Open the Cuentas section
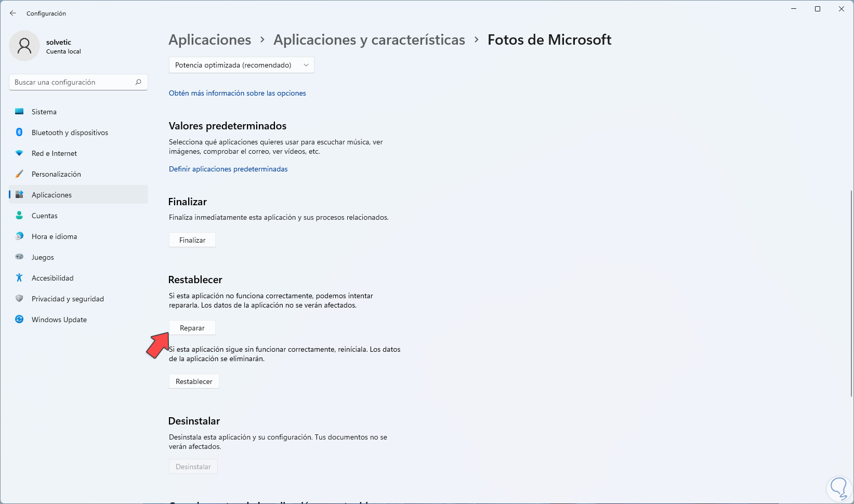The width and height of the screenshot is (854, 504). (x=78, y=216)
